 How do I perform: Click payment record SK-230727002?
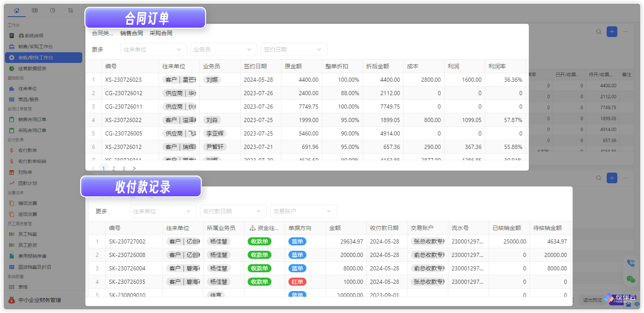127,241
